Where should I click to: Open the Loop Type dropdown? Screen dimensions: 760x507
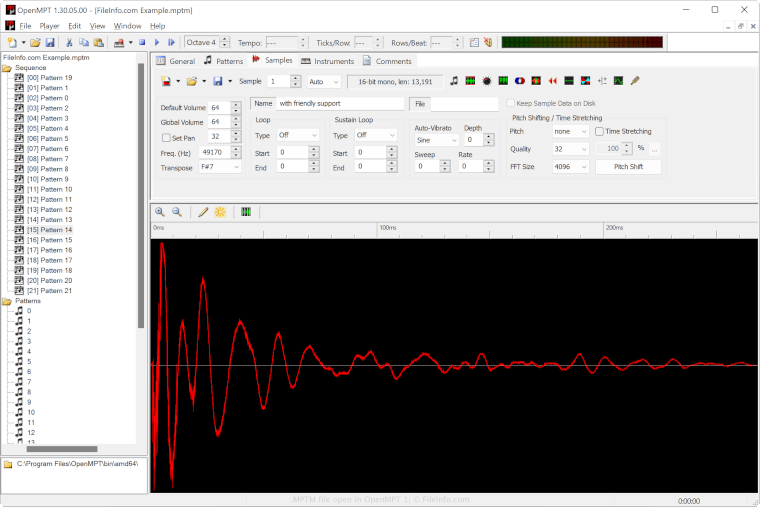point(298,135)
